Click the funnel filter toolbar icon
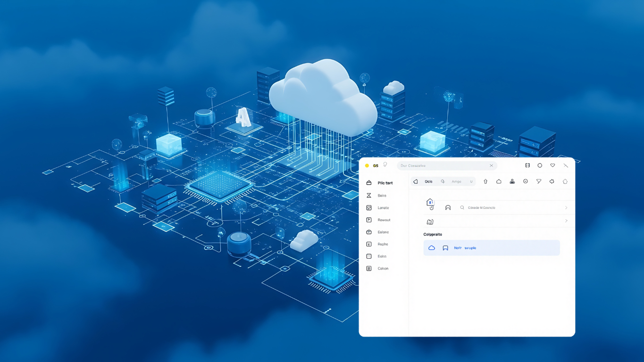The width and height of the screenshot is (644, 362). pos(538,181)
